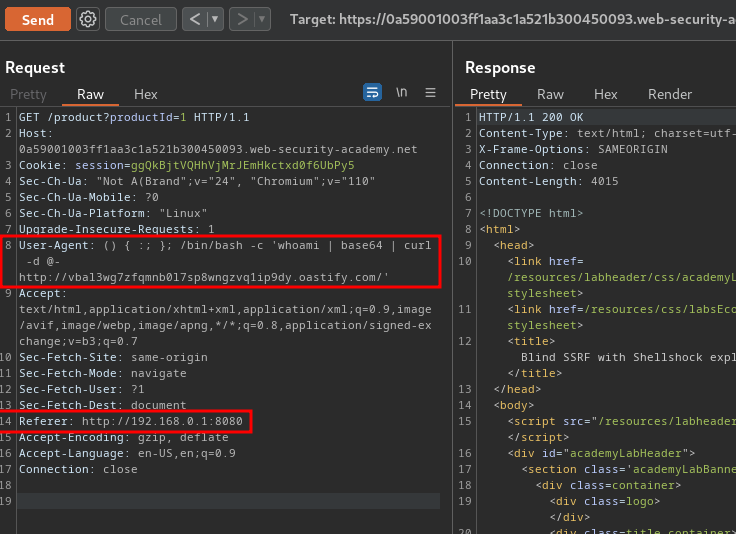This screenshot has height=534, width=736.
Task: Click the <!DOCTYPE html> line in response
Action: [531, 213]
